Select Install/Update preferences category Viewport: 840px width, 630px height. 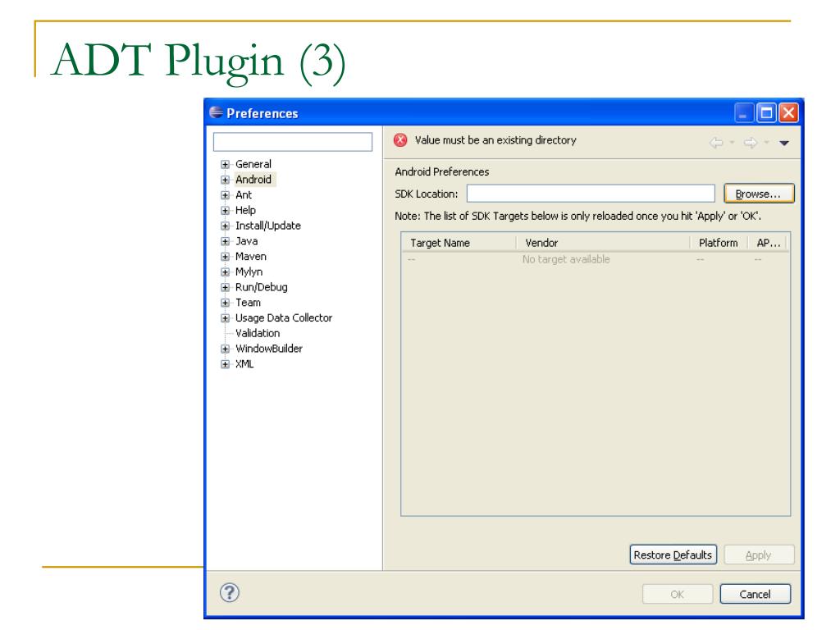[268, 226]
